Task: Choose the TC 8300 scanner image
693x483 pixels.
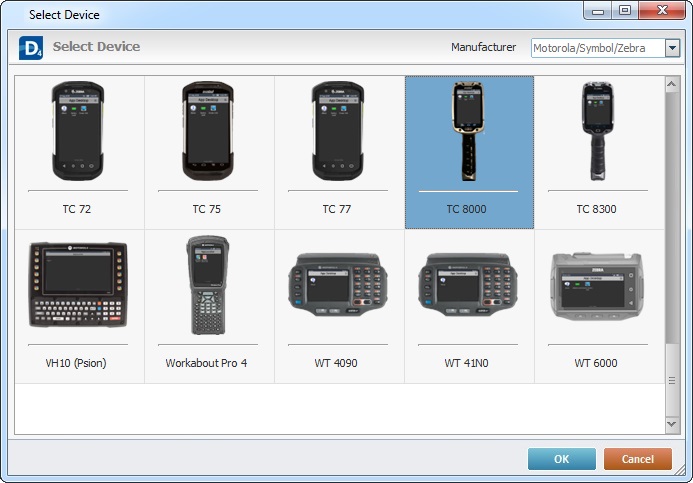Action: [597, 131]
